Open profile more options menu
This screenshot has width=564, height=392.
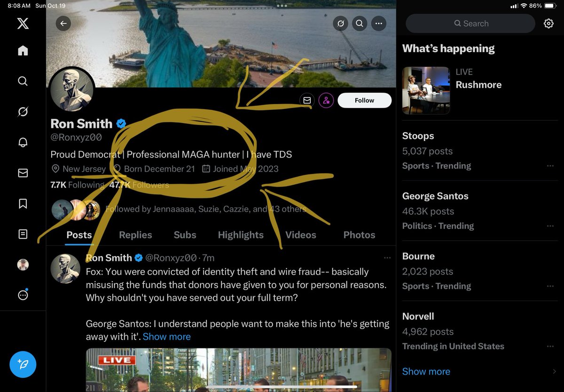(x=379, y=24)
